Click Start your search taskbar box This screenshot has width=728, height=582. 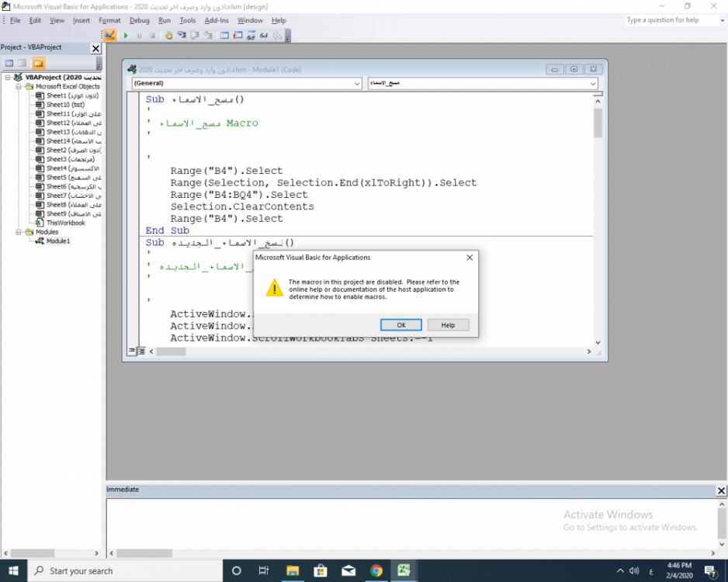click(x=126, y=571)
